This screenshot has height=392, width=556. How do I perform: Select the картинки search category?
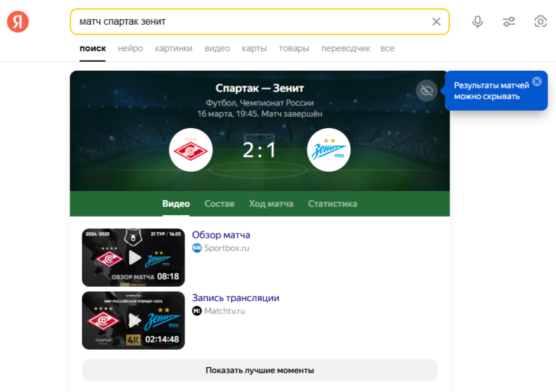click(174, 48)
